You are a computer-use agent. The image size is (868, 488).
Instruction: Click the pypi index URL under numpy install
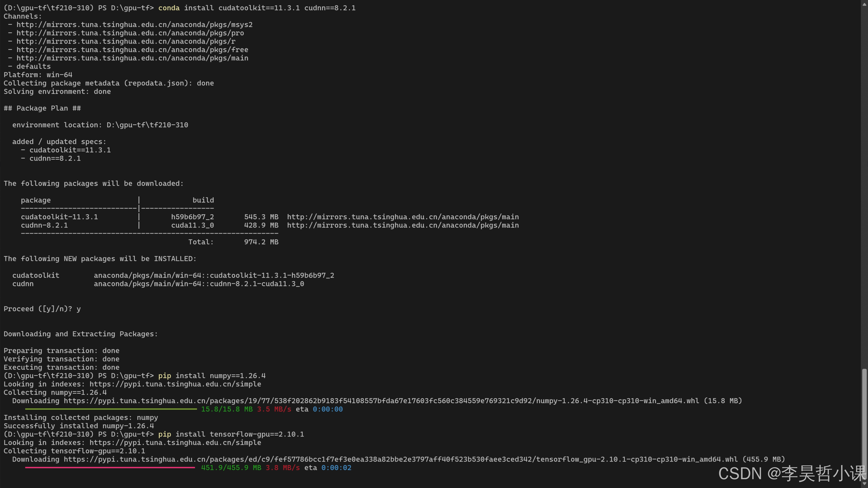coord(175,384)
